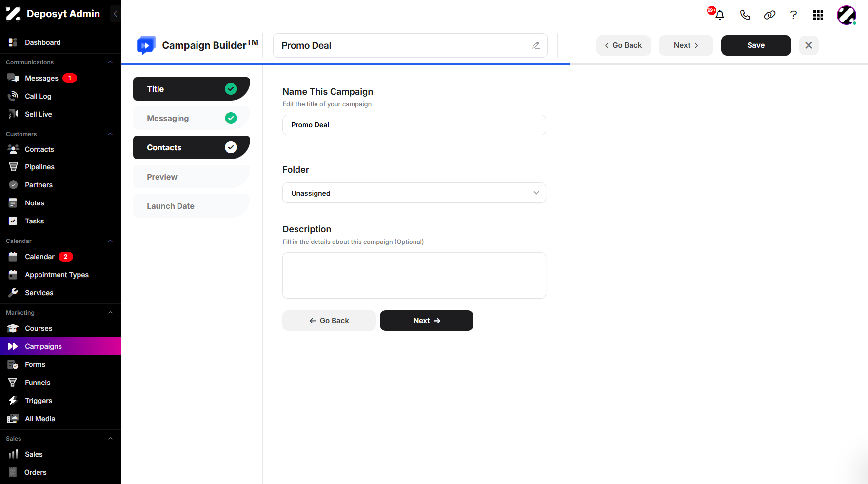Click the Courses graduation cap icon
Image resolution: width=868 pixels, height=484 pixels.
click(13, 328)
